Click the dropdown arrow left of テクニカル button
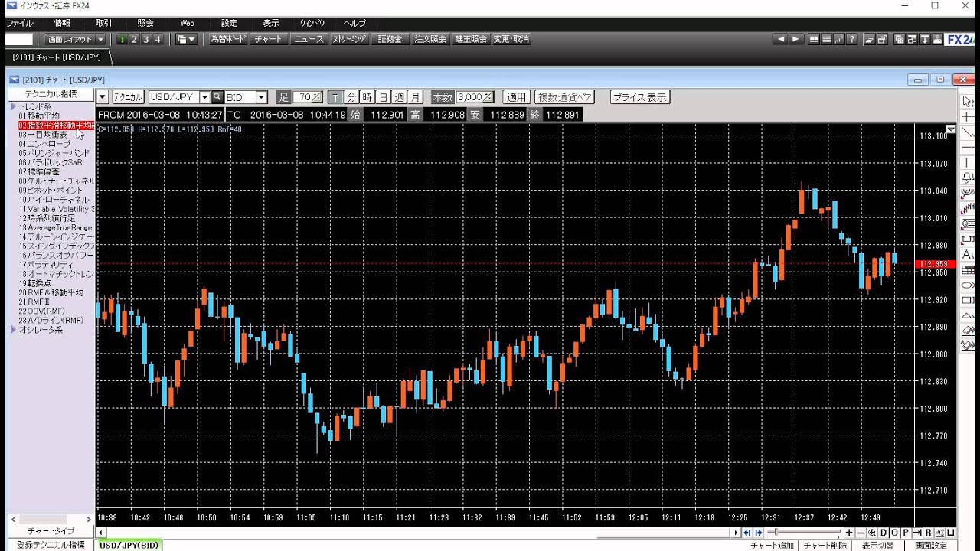 click(103, 97)
